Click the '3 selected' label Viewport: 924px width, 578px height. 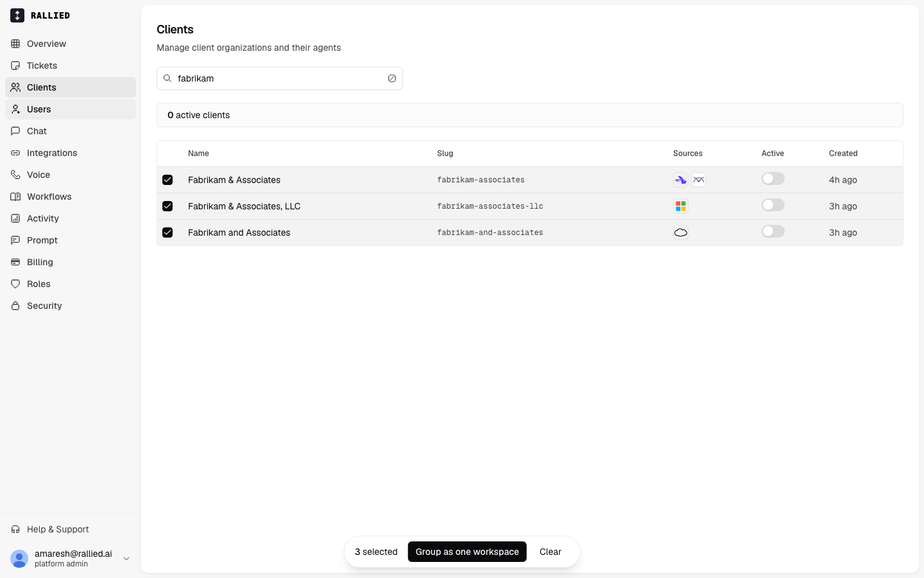pos(376,552)
